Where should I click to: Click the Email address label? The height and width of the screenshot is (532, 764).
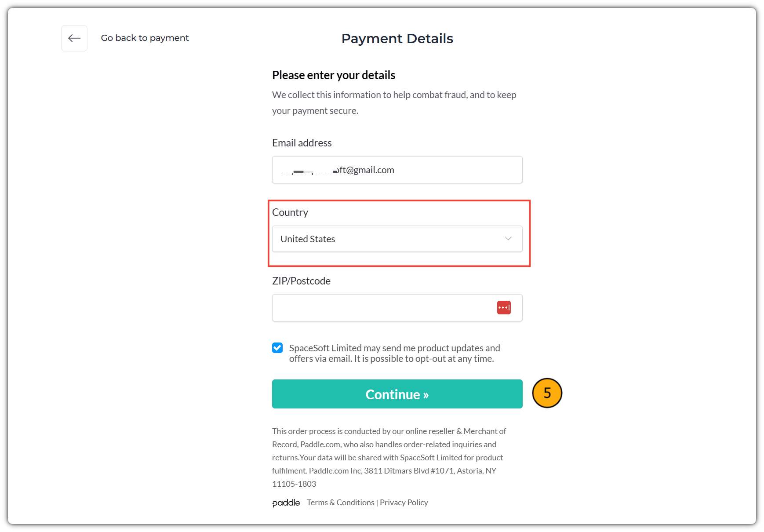coord(302,143)
